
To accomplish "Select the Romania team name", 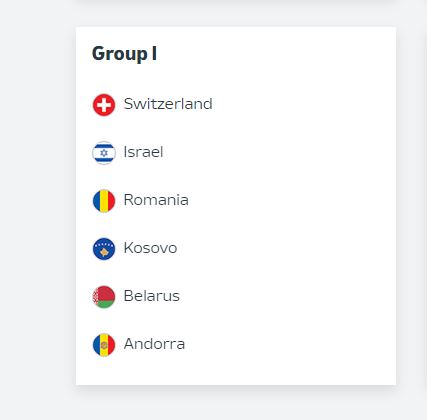I will 156,200.
